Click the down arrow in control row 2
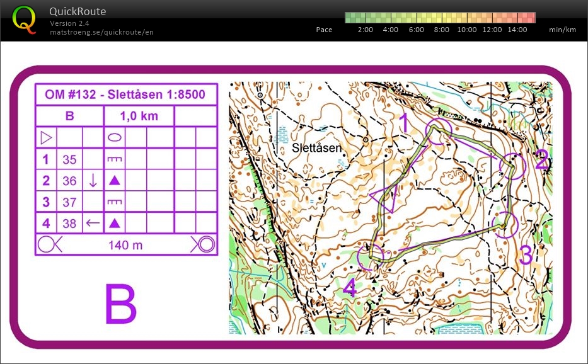This screenshot has width=588, height=364. coord(93,181)
